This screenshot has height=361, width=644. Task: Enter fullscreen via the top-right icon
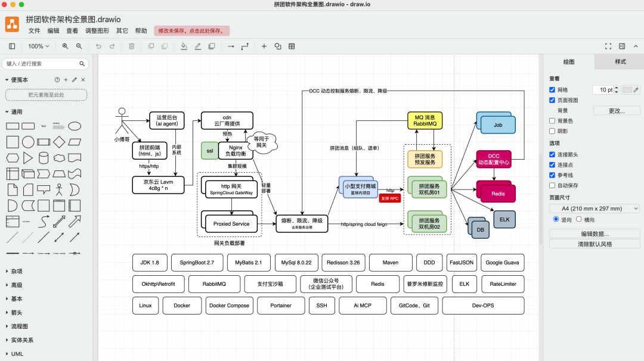(608, 46)
